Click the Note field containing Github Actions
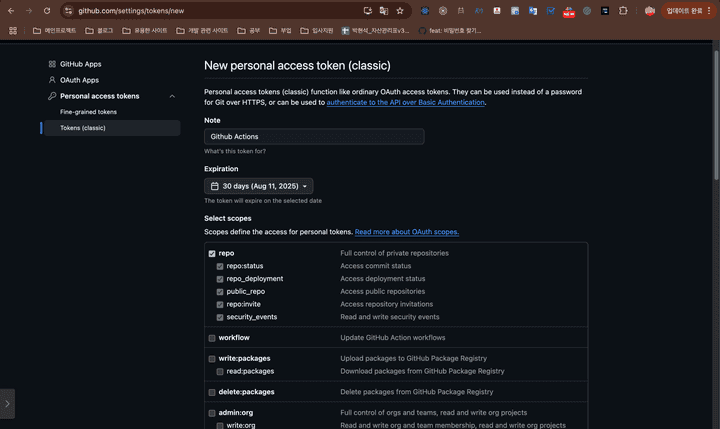 (314, 136)
